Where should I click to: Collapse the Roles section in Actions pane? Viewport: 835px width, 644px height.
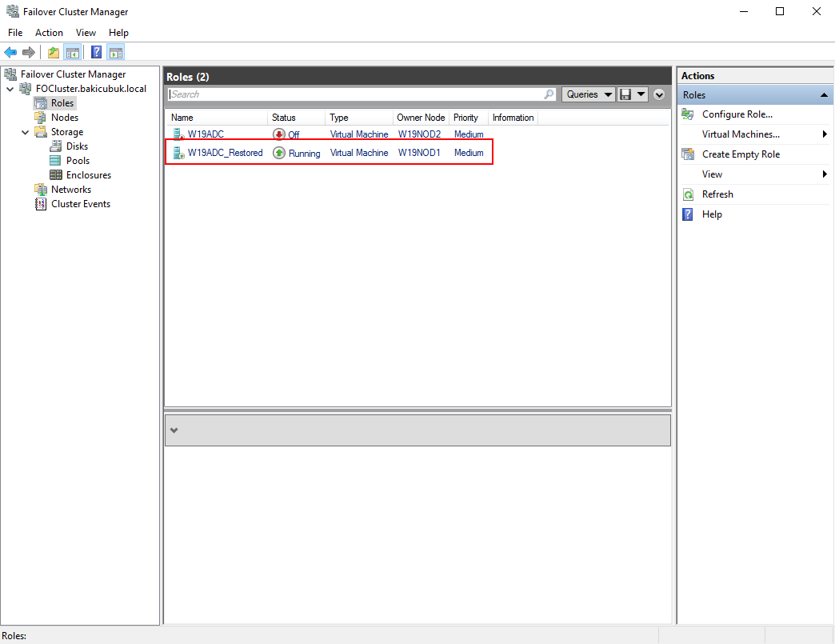[x=824, y=95]
